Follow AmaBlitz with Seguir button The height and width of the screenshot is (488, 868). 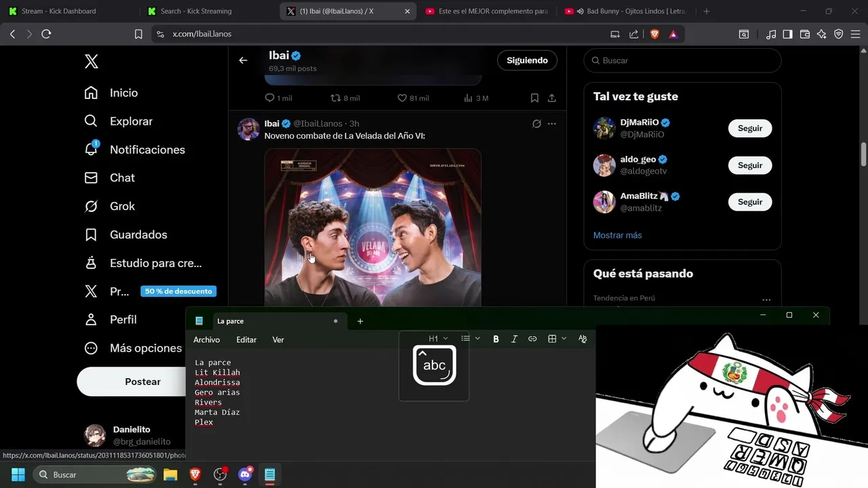[750, 202]
